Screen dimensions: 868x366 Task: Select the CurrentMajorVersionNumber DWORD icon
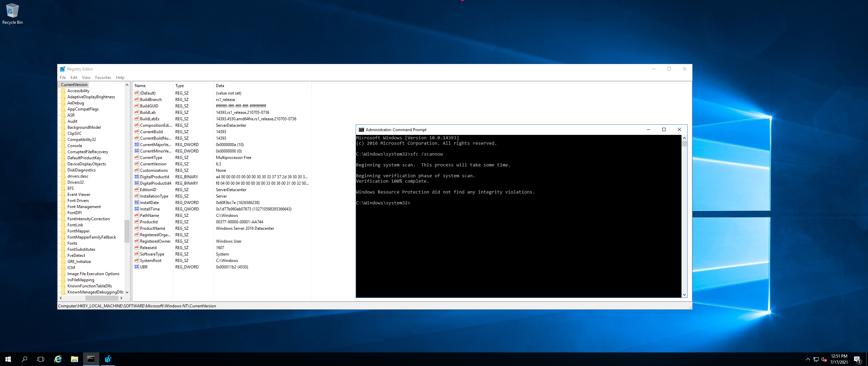pos(136,144)
